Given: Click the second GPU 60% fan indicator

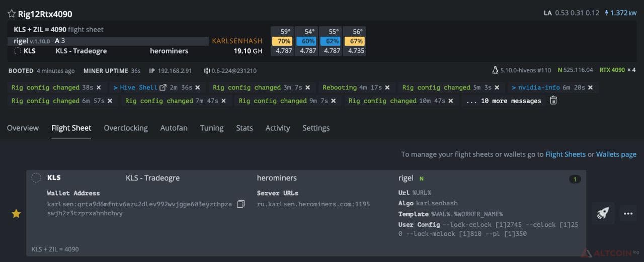Looking at the screenshot, I should (306, 41).
